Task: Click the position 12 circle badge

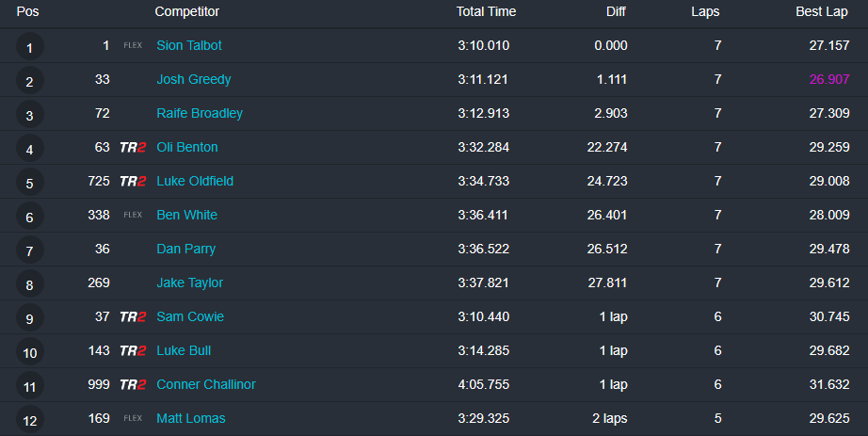Action: click(x=30, y=420)
